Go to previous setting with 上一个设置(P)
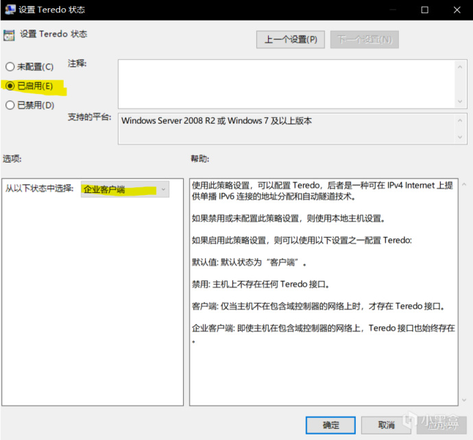The width and height of the screenshot is (473, 440). pyautogui.click(x=290, y=40)
